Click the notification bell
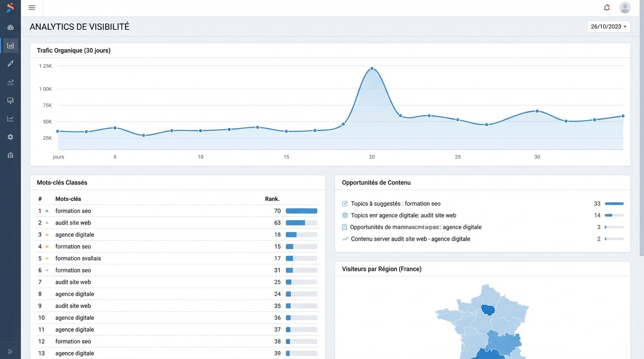The height and width of the screenshot is (359, 644). point(607,7)
